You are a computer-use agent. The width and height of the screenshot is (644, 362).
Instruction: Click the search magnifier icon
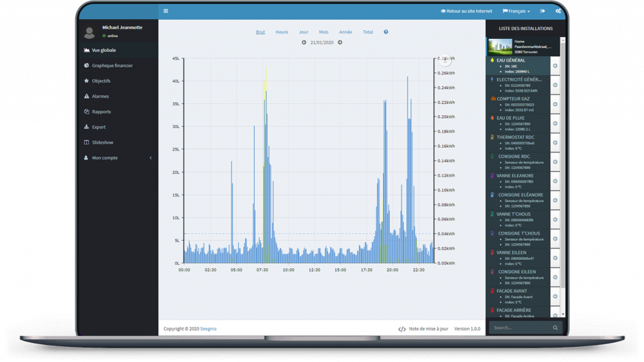(x=555, y=327)
